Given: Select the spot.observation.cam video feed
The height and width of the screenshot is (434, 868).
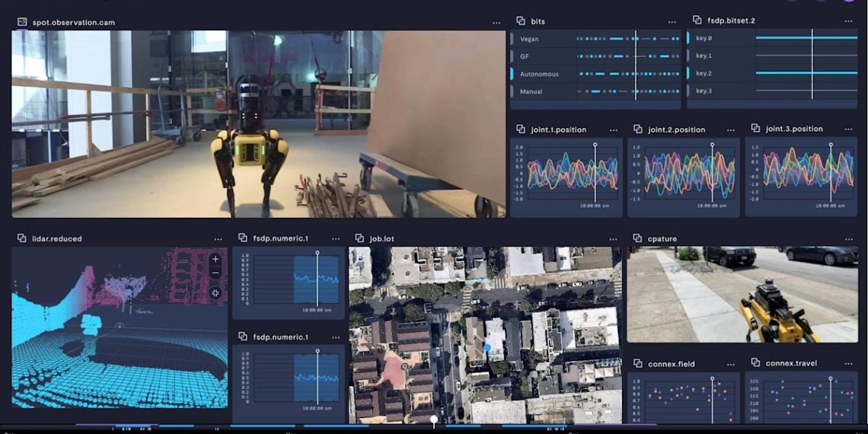Looking at the screenshot, I should point(259,124).
